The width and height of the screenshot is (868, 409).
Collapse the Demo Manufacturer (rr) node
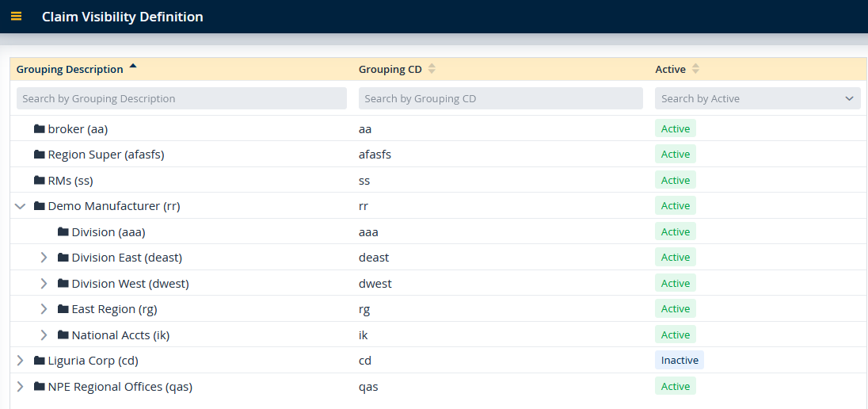(21, 206)
